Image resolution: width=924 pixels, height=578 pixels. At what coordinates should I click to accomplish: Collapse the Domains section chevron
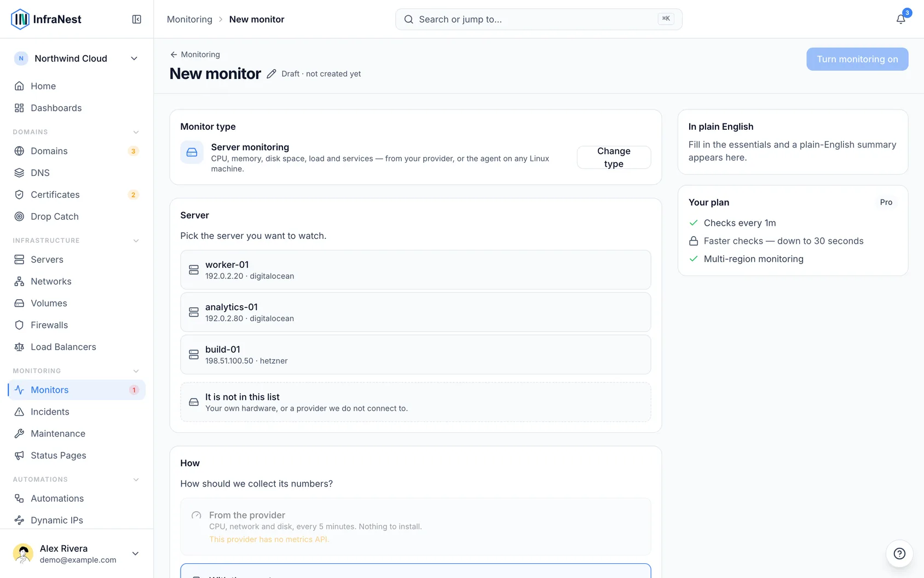[136, 132]
